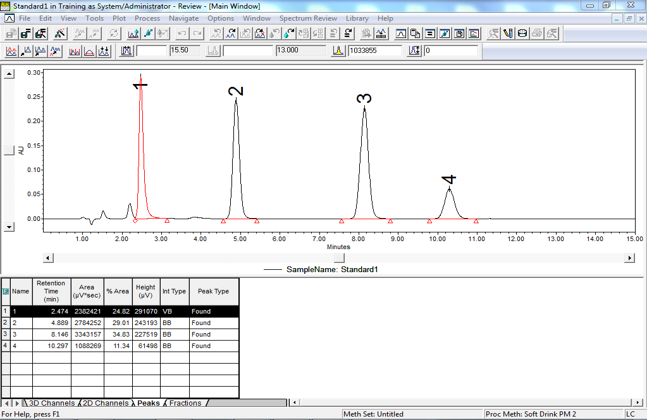
Task: Open the Navigate menu
Action: click(x=184, y=18)
